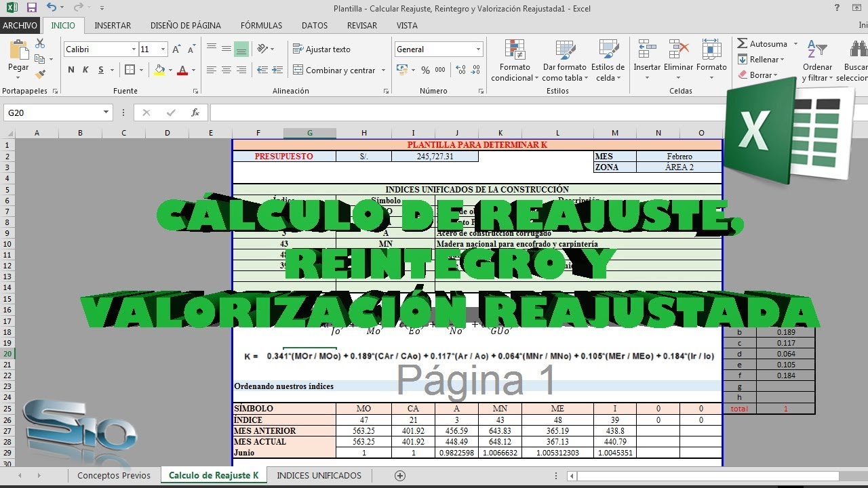Align text to top

pyautogui.click(x=211, y=49)
